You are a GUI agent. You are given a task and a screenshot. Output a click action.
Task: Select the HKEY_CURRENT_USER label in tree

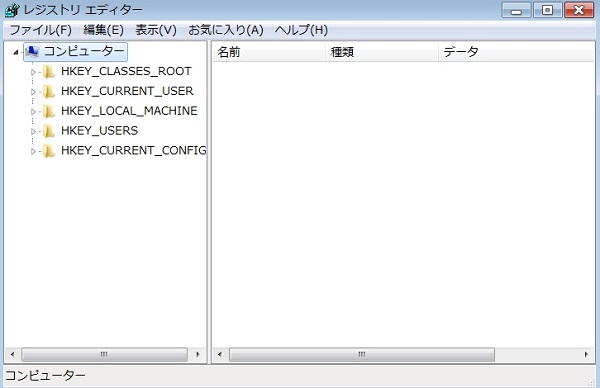tap(127, 91)
